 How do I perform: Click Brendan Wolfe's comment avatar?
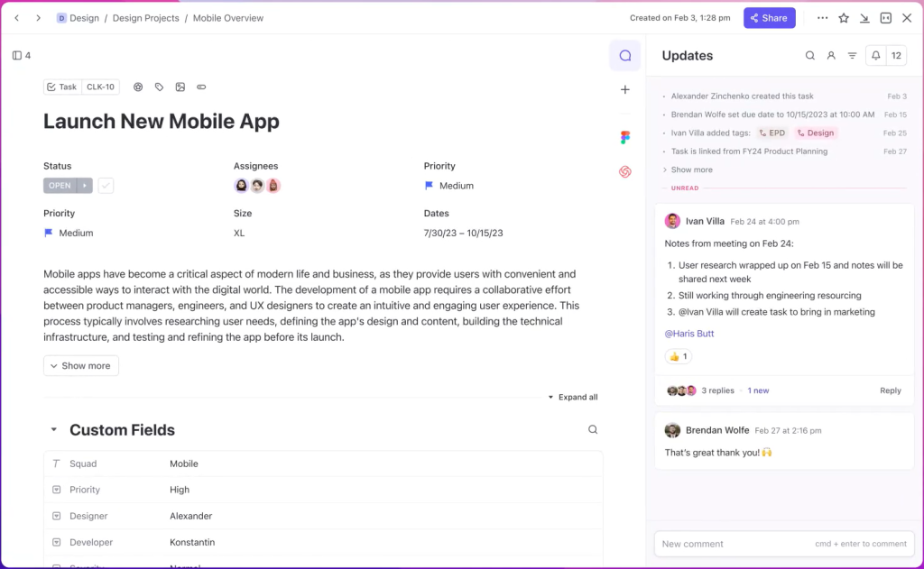pos(672,430)
